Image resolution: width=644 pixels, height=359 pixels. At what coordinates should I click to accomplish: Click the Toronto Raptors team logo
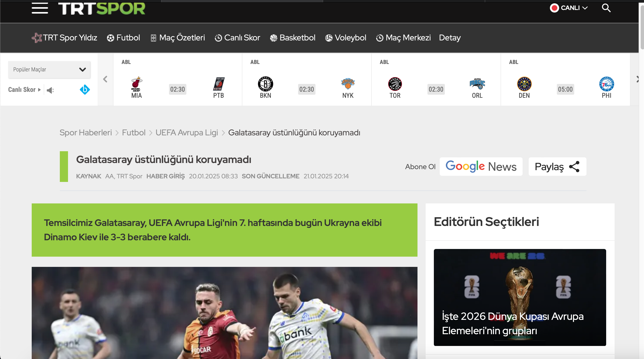[395, 84]
